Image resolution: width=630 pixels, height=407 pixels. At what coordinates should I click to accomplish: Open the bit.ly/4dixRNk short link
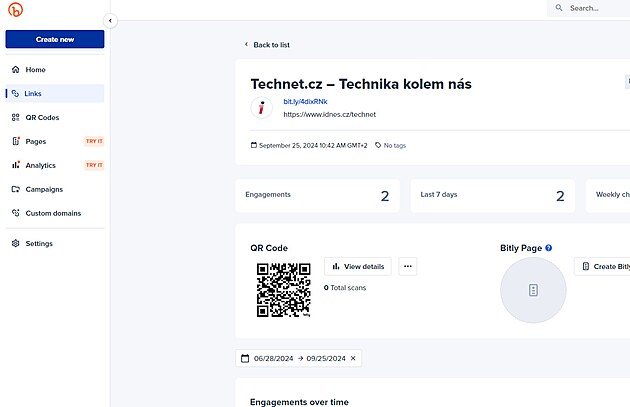point(305,102)
